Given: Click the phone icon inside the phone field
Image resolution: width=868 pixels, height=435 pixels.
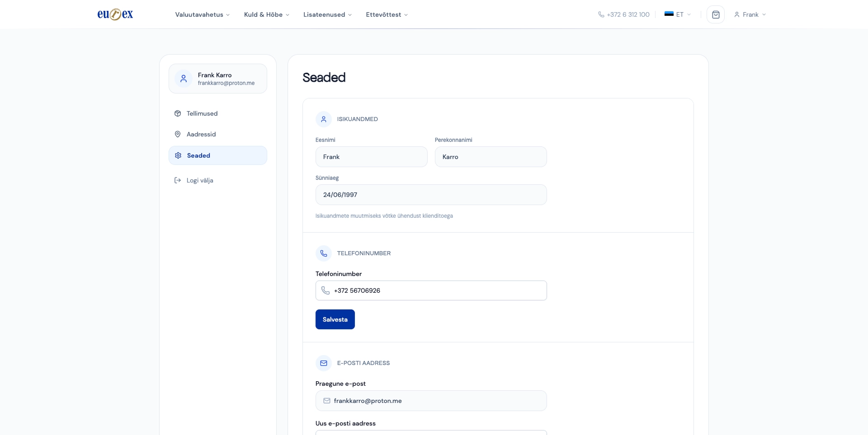Looking at the screenshot, I should tap(325, 290).
